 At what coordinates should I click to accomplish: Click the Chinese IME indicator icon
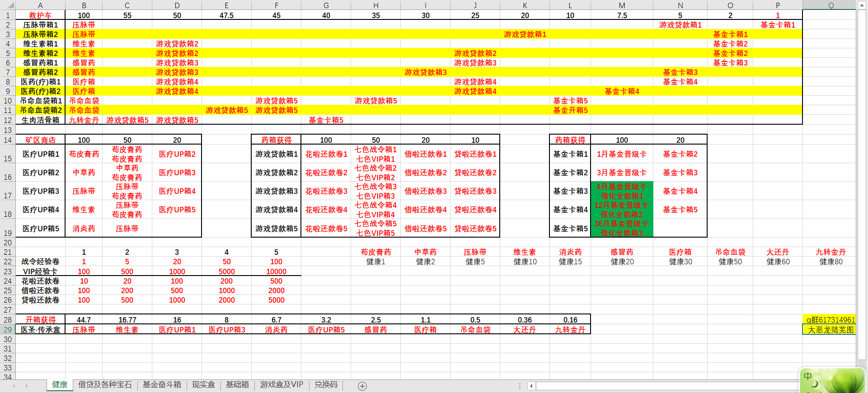(x=808, y=376)
